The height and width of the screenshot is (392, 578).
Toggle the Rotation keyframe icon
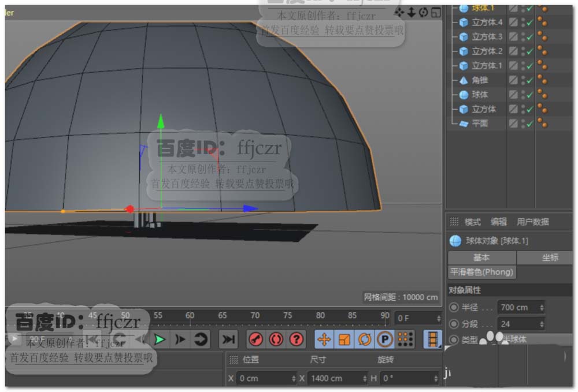point(365,339)
